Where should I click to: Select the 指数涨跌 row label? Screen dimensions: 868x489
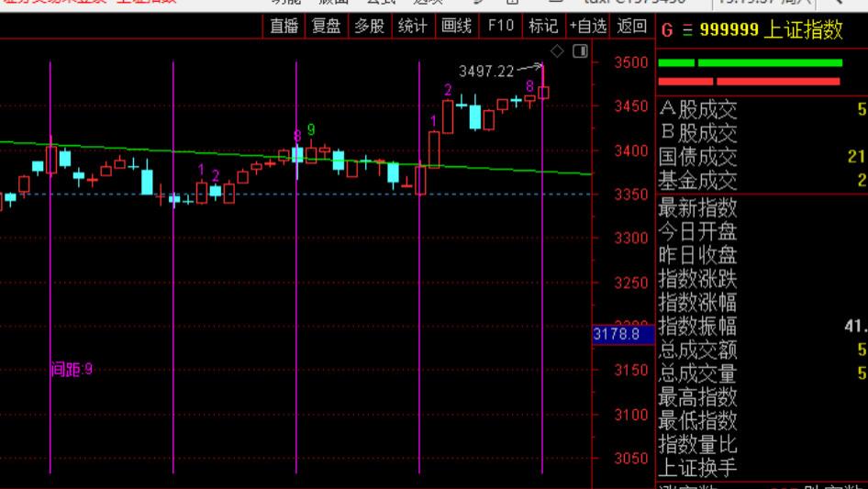tap(698, 279)
